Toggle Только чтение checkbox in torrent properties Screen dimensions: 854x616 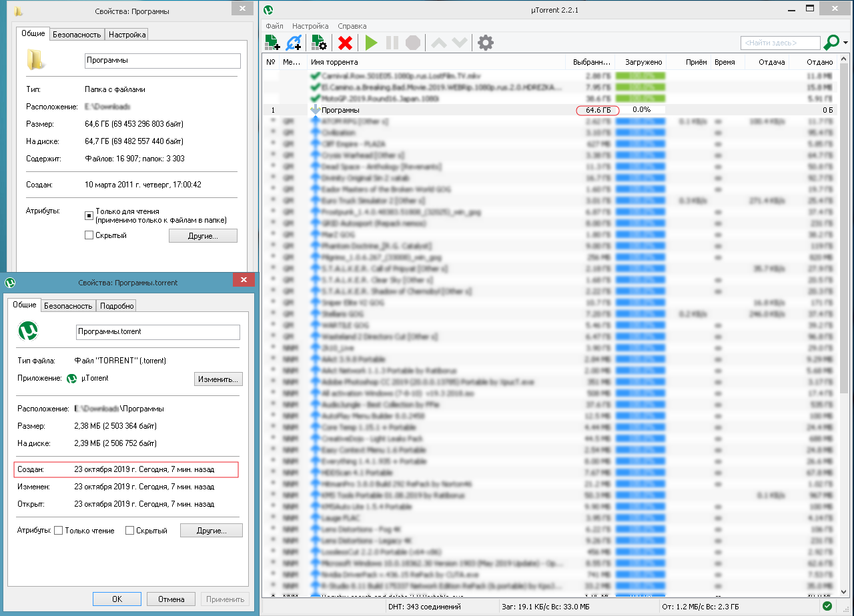[x=58, y=531]
